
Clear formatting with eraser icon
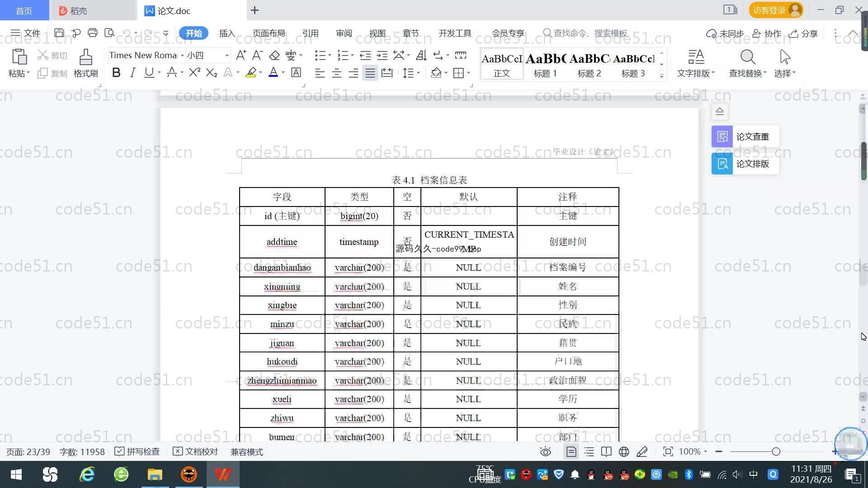pyautogui.click(x=274, y=55)
